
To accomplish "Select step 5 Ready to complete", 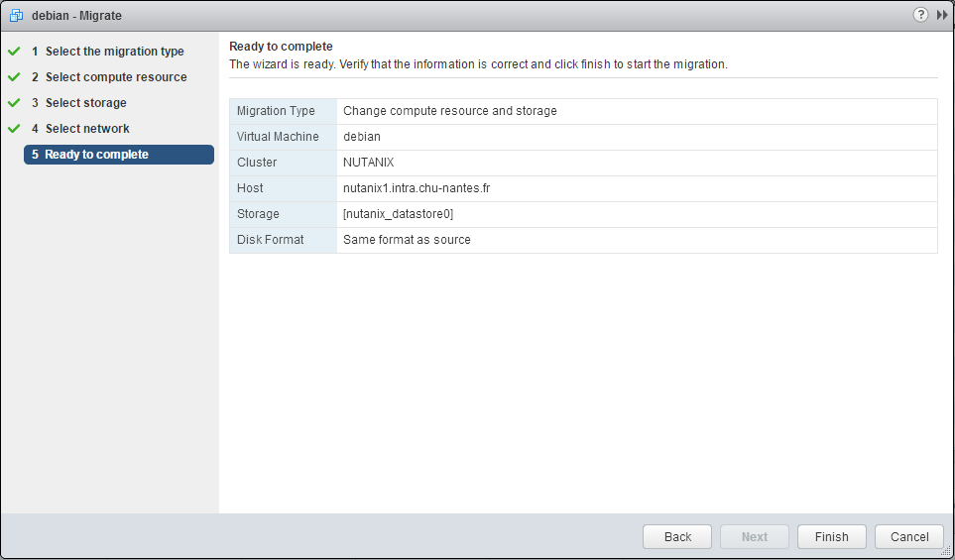I will point(119,155).
